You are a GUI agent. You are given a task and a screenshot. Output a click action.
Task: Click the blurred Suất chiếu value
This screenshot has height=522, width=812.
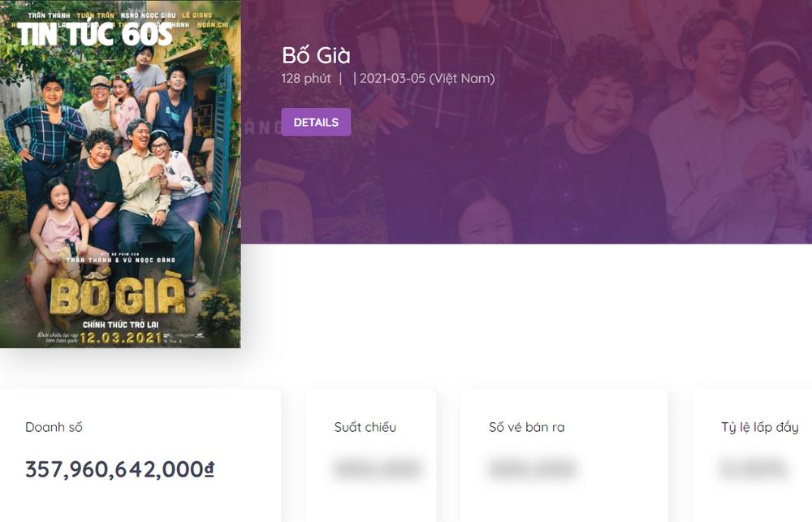[377, 468]
